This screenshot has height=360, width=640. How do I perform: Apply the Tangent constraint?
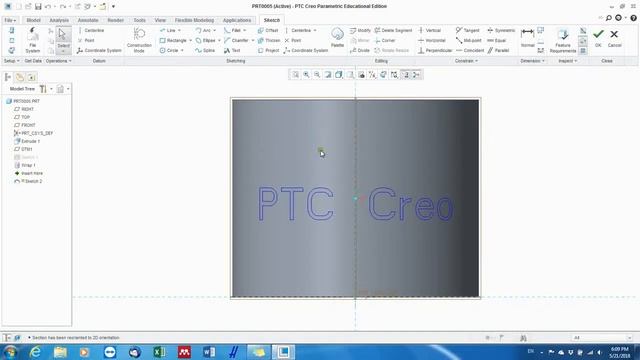click(467, 30)
